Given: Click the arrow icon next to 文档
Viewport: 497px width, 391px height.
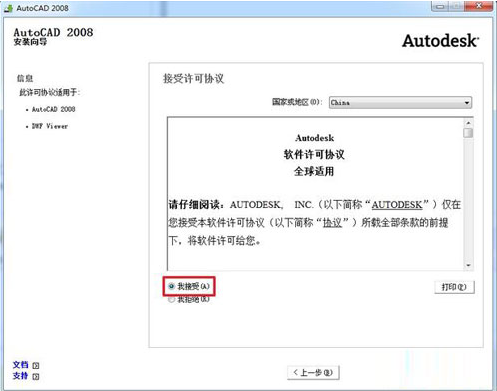Looking at the screenshot, I should 36,365.
